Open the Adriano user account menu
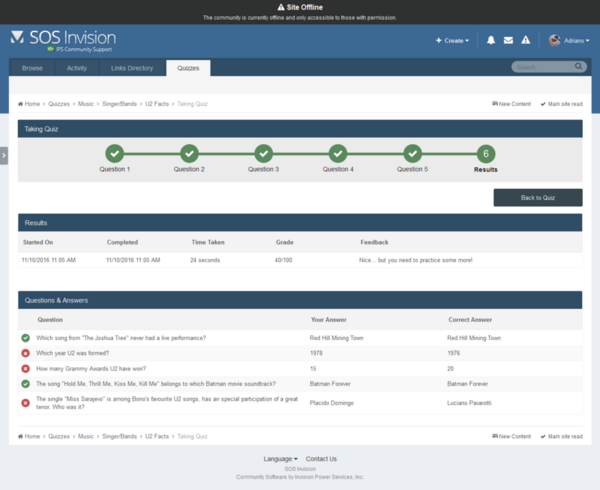The height and width of the screenshot is (490, 600). pos(569,40)
